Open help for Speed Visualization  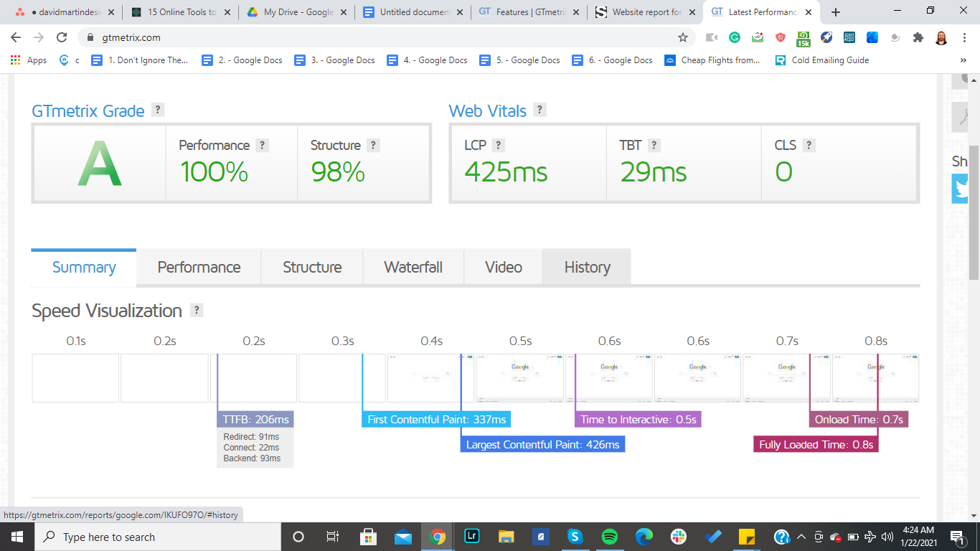(197, 310)
